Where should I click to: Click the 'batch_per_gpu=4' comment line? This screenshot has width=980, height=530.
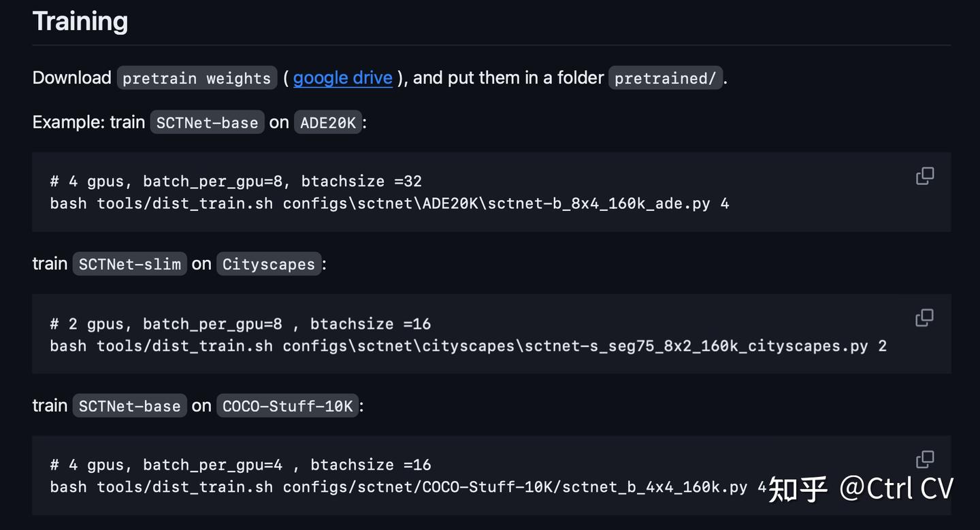point(240,465)
